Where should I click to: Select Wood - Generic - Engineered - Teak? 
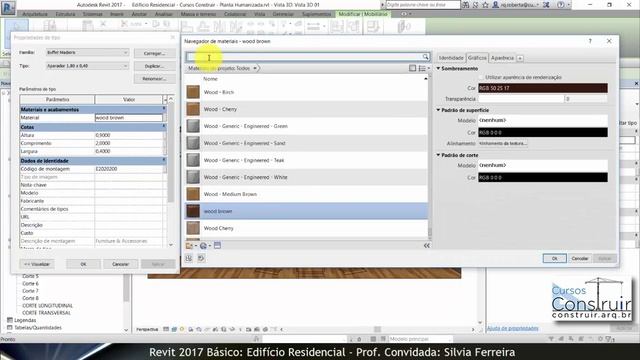click(x=306, y=160)
